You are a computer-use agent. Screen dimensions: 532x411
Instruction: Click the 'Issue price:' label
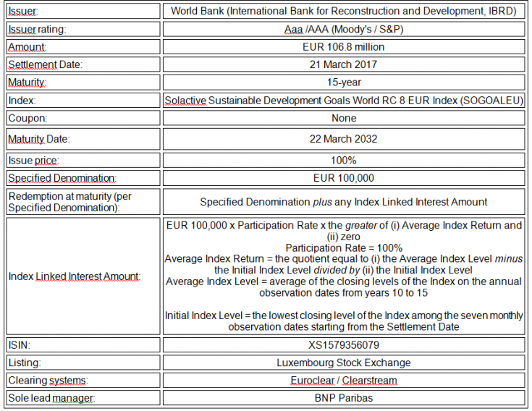click(x=33, y=161)
